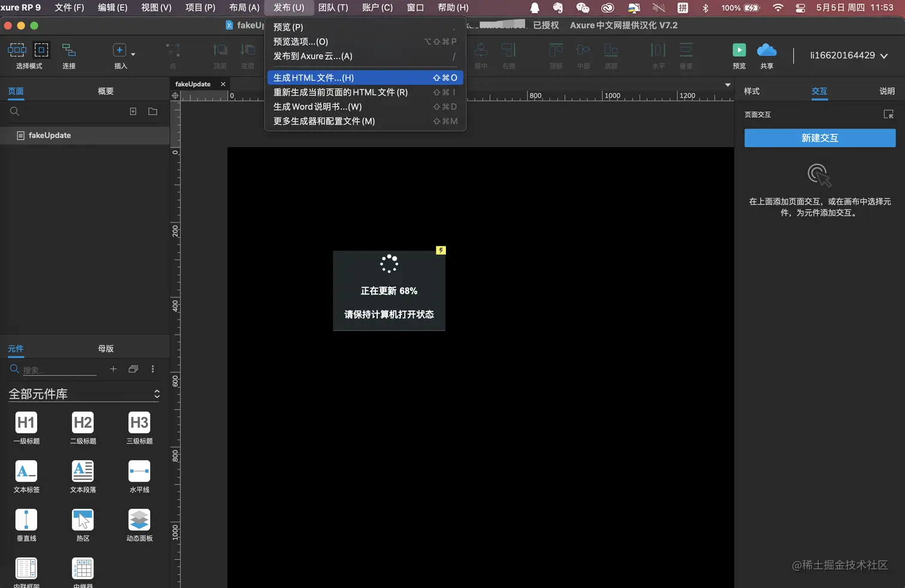Screen dimensions: 905x588
Task: Click the add folder icon
Action: (153, 112)
